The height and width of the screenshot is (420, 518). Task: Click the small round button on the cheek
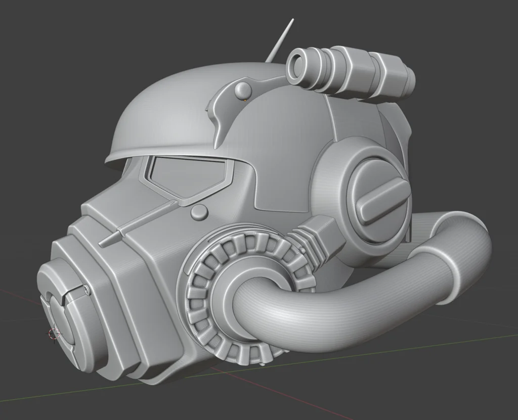tap(200, 212)
